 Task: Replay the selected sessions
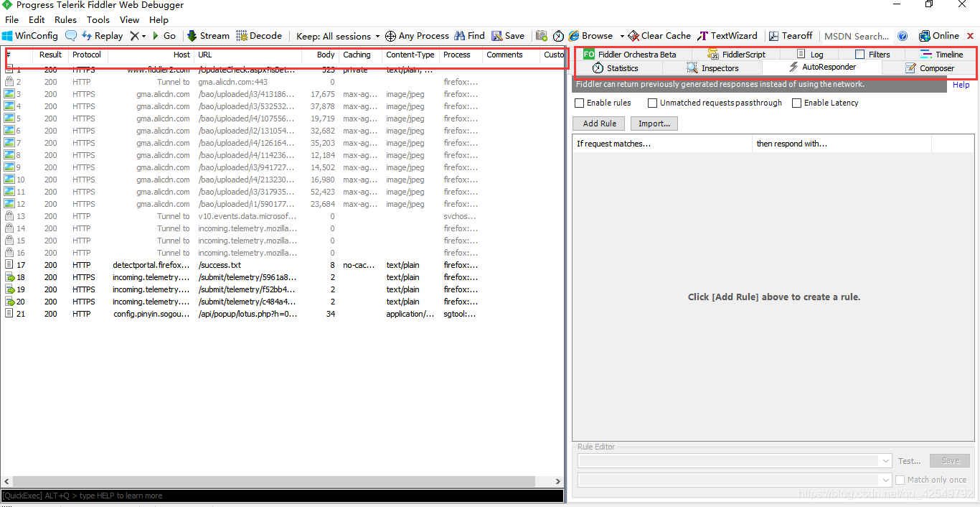pos(103,36)
